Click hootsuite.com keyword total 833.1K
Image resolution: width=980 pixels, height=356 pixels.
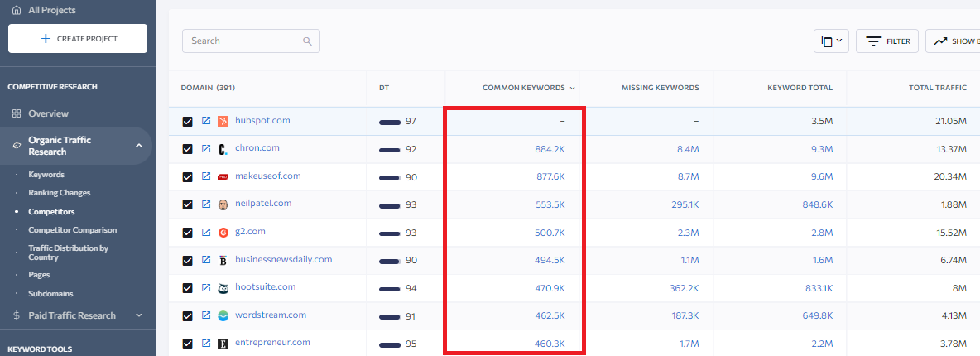click(x=818, y=288)
